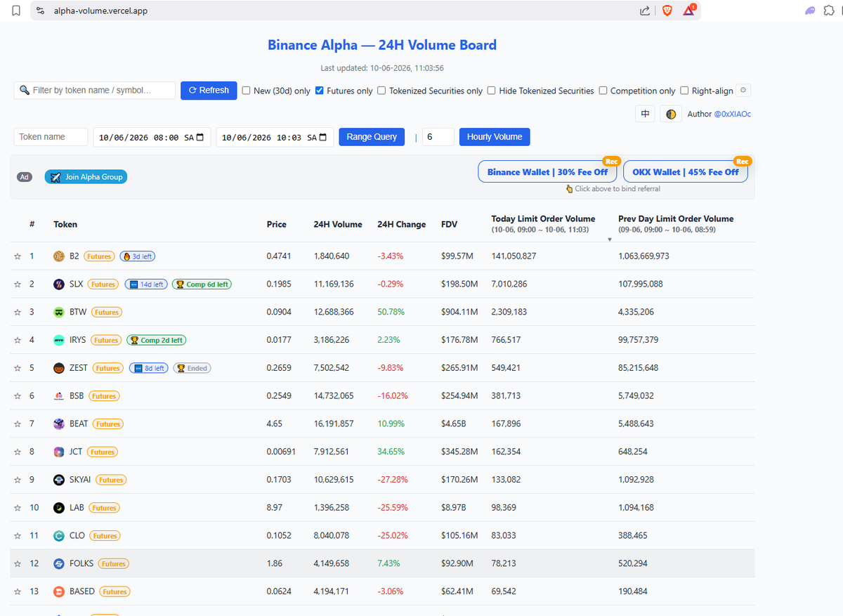Sort by the 24H Change column header
This screenshot has width=843, height=616.
point(401,225)
